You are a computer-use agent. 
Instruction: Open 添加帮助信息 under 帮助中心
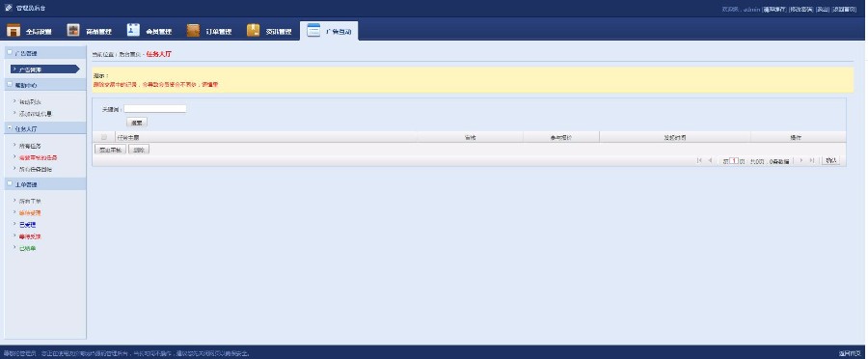pos(36,114)
